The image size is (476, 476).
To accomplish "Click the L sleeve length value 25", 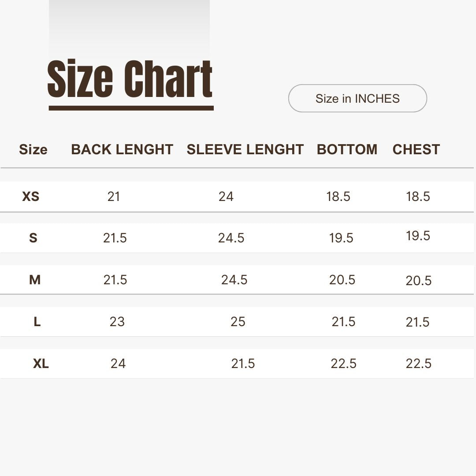I will (238, 322).
